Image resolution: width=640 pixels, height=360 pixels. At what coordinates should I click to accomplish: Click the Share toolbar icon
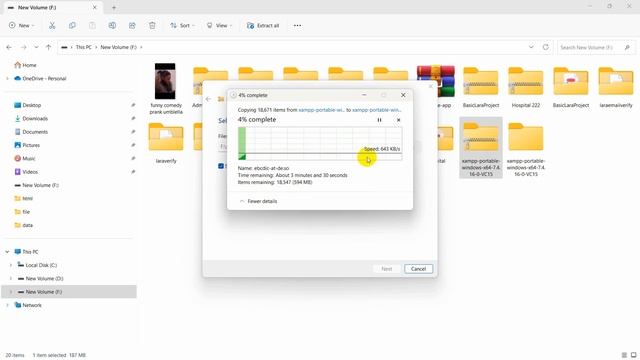point(132,25)
